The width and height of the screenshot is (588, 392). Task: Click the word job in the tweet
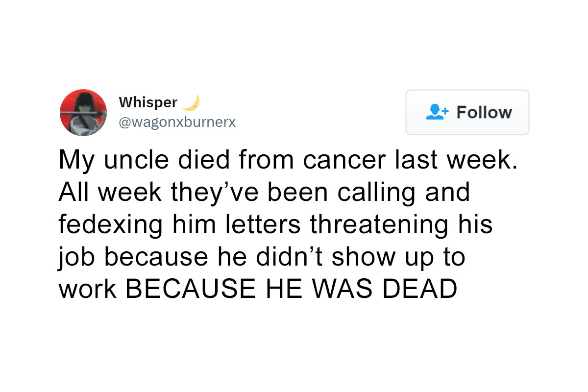(x=76, y=256)
